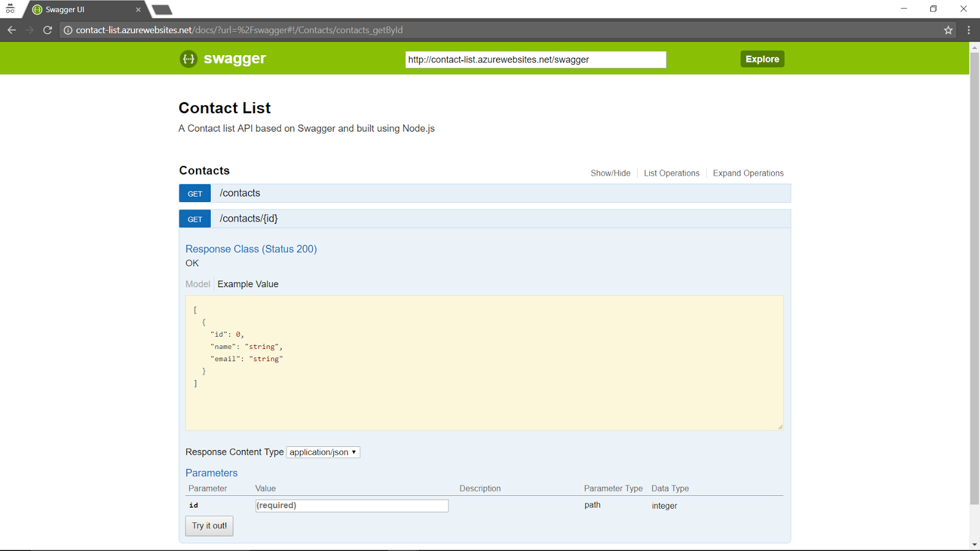The image size is (980, 551).
Task: Click the incognito icon at top left
Action: [10, 9]
